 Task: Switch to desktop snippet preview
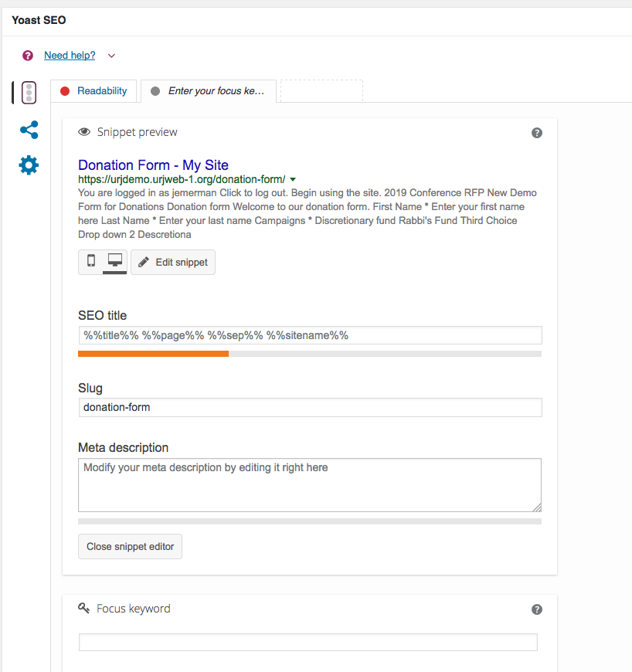coord(114,262)
